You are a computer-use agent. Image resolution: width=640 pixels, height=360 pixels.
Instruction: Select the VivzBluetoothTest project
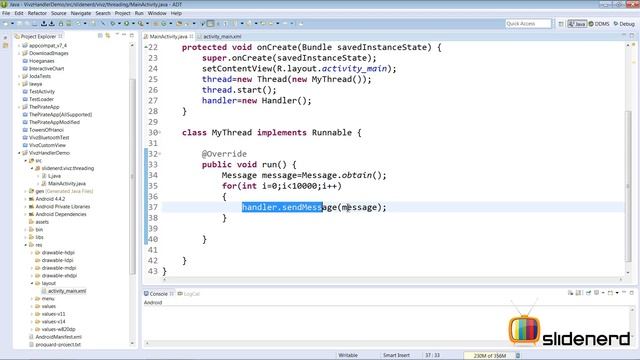[49, 138]
